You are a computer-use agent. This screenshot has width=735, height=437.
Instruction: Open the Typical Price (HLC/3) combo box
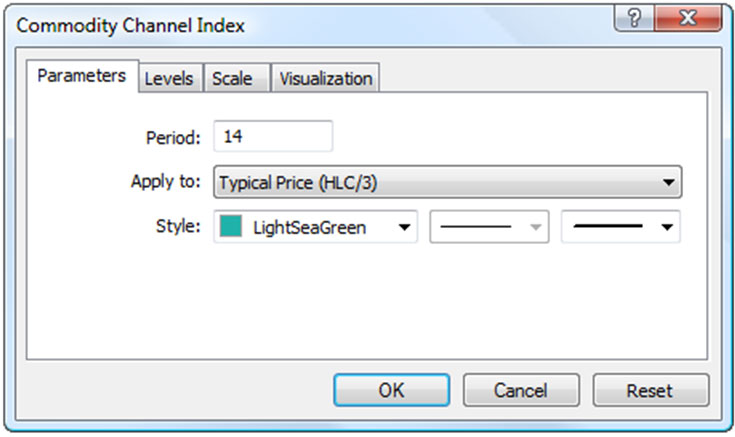pyautogui.click(x=448, y=182)
